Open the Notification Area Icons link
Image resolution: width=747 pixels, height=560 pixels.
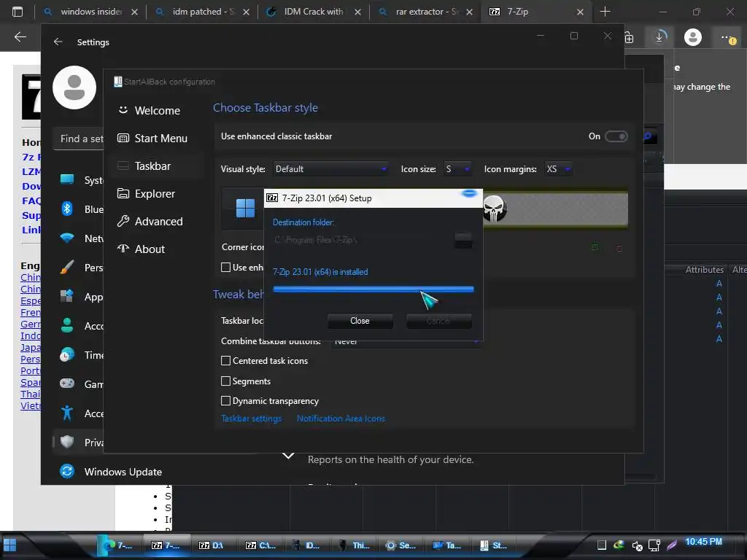tap(341, 419)
